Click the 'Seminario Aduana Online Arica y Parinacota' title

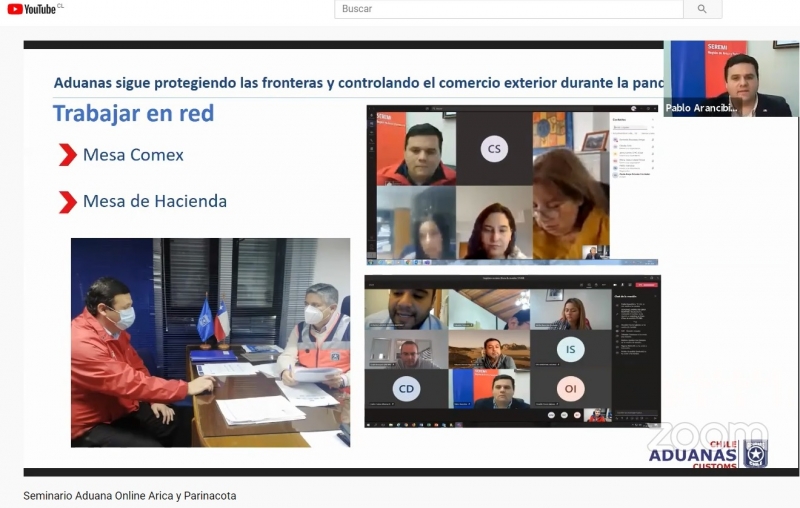[x=130, y=495]
